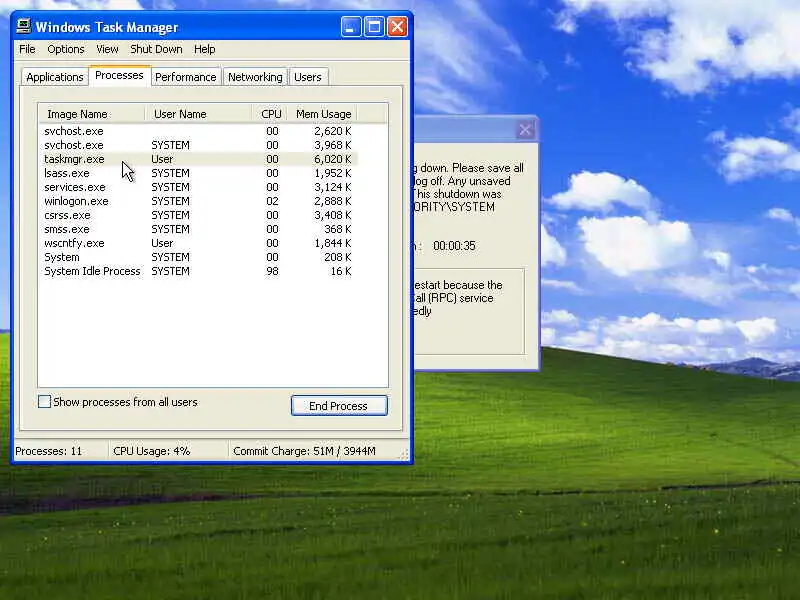This screenshot has width=800, height=600.
Task: Close the Windows Task Manager window
Action: click(x=397, y=27)
